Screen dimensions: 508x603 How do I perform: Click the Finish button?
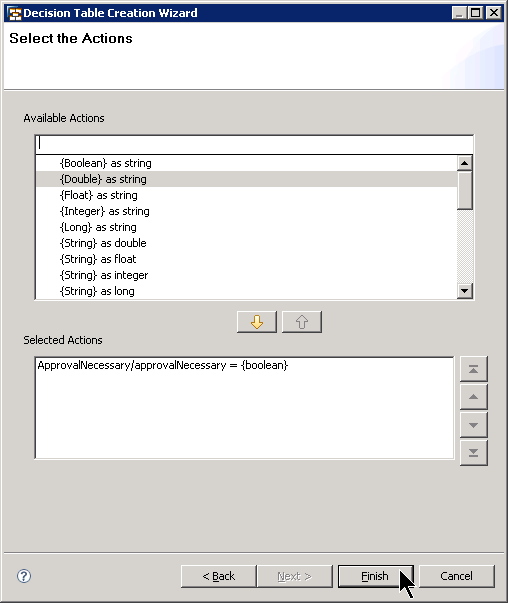(x=375, y=576)
